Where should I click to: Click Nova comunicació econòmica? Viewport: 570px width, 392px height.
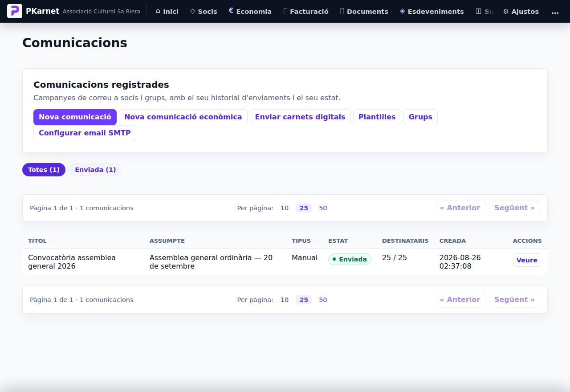[183, 117]
